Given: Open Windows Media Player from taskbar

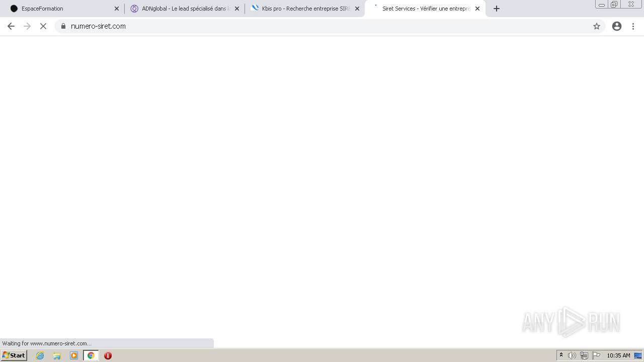Looking at the screenshot, I should pos(74,355).
